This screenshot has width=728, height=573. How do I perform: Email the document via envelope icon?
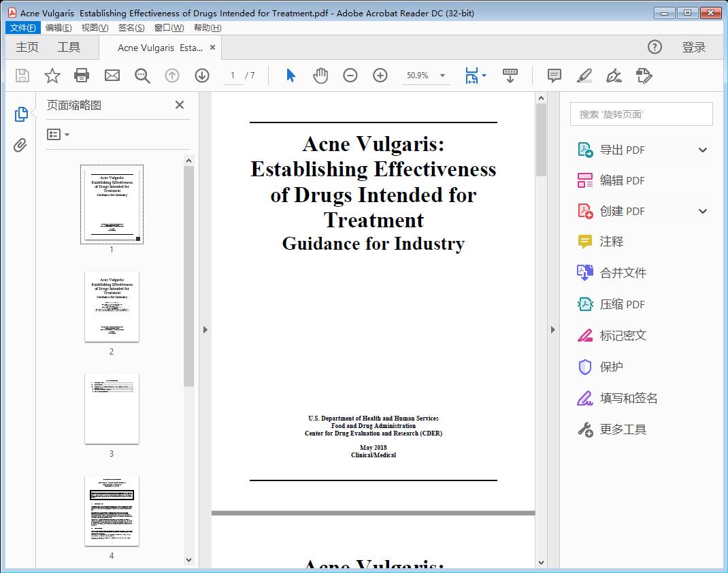coord(112,75)
